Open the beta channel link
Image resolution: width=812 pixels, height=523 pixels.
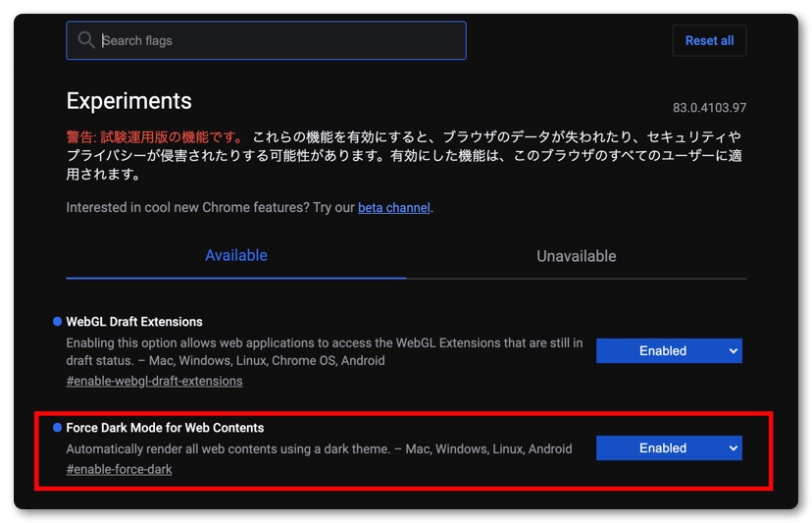[393, 207]
